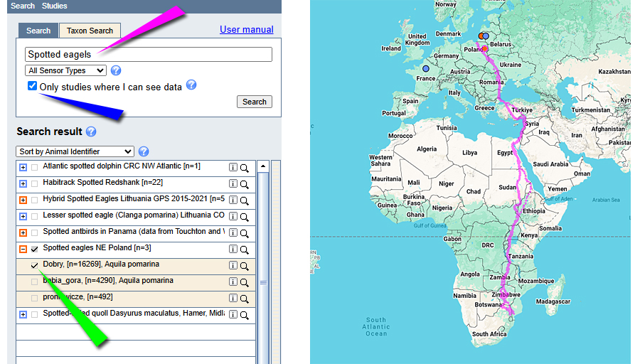Open info icon for babia_gora animal row
Screen dimensions: 640x364
point(233,282)
